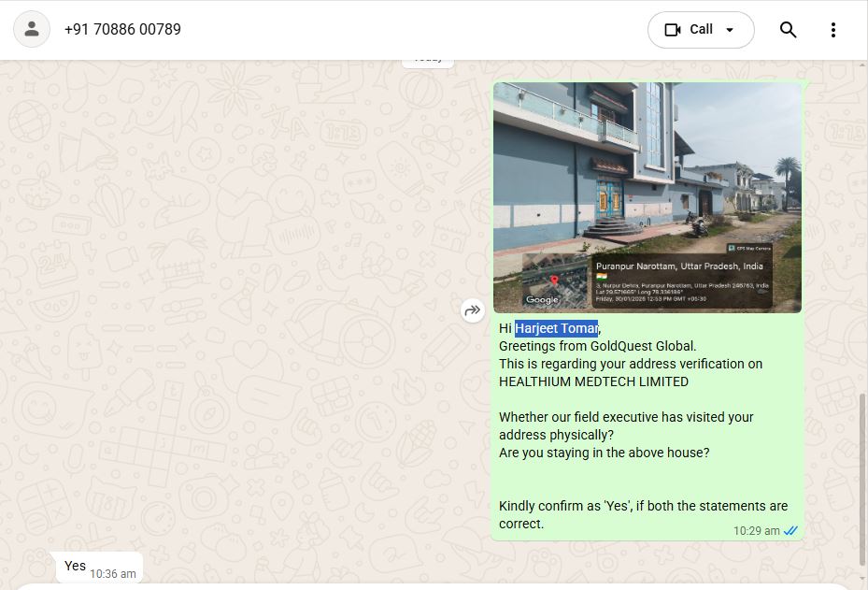868x590 pixels.
Task: Click 'Whether our field executive has visited' line
Action: coord(626,417)
